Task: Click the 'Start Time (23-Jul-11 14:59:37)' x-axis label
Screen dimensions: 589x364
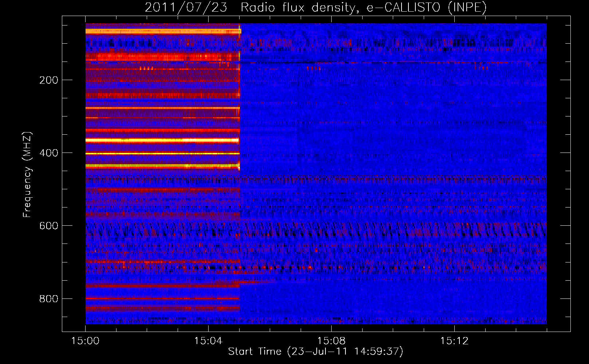Action: [316, 352]
